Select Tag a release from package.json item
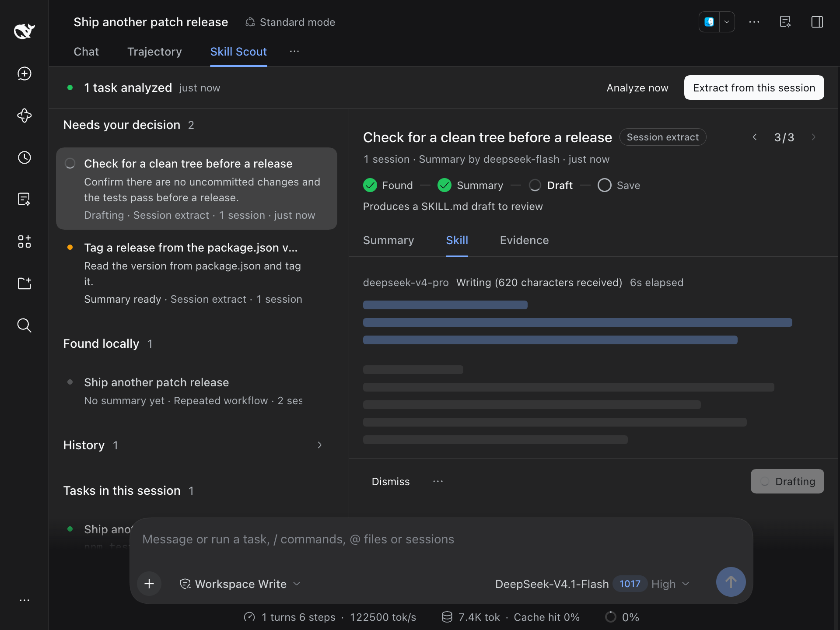The height and width of the screenshot is (630, 840). [x=196, y=273]
